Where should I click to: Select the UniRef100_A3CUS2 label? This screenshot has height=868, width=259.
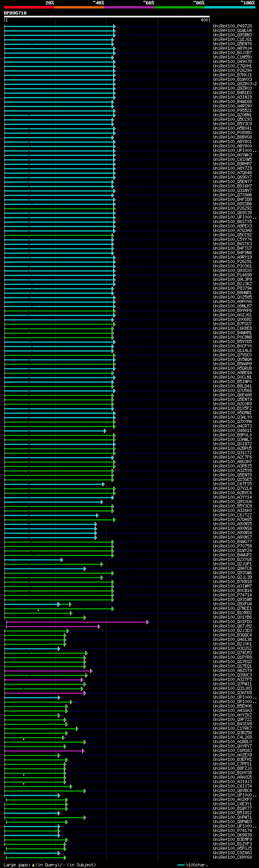point(232,648)
